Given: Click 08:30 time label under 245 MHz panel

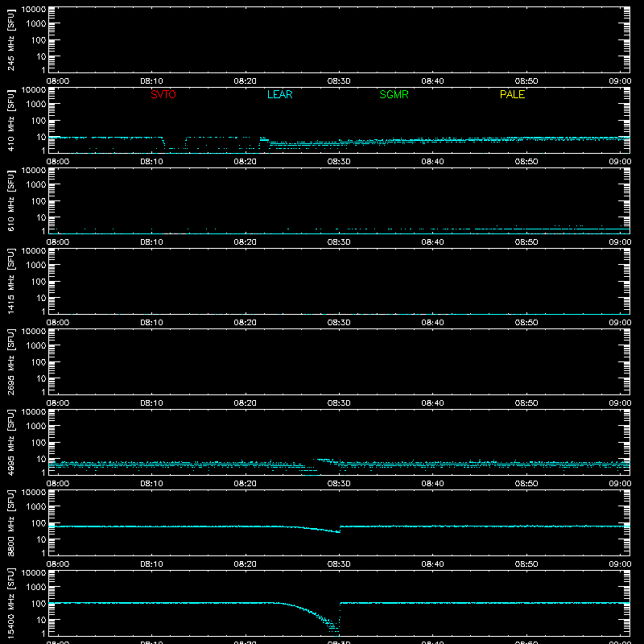Looking at the screenshot, I should (x=339, y=81).
